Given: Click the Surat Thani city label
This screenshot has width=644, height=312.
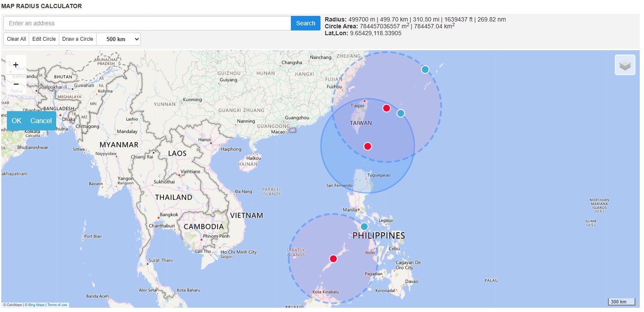Looking at the screenshot, I should click(x=160, y=260).
